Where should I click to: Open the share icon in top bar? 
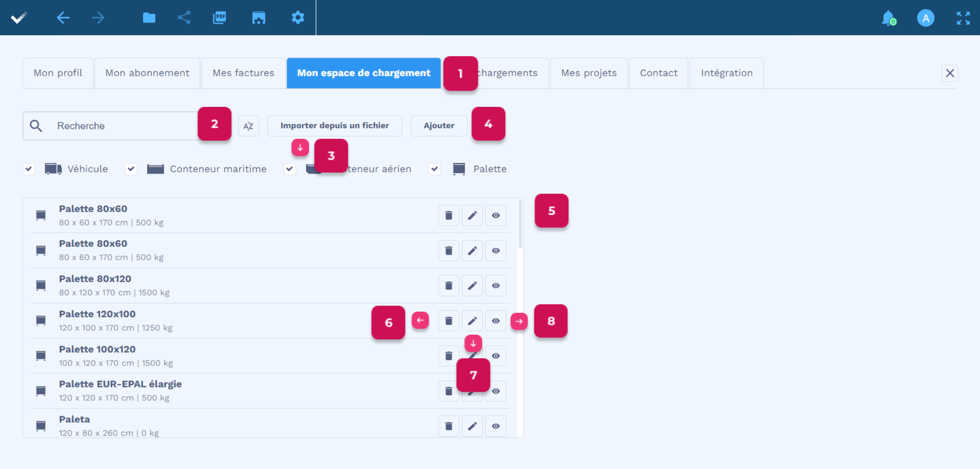point(184,18)
